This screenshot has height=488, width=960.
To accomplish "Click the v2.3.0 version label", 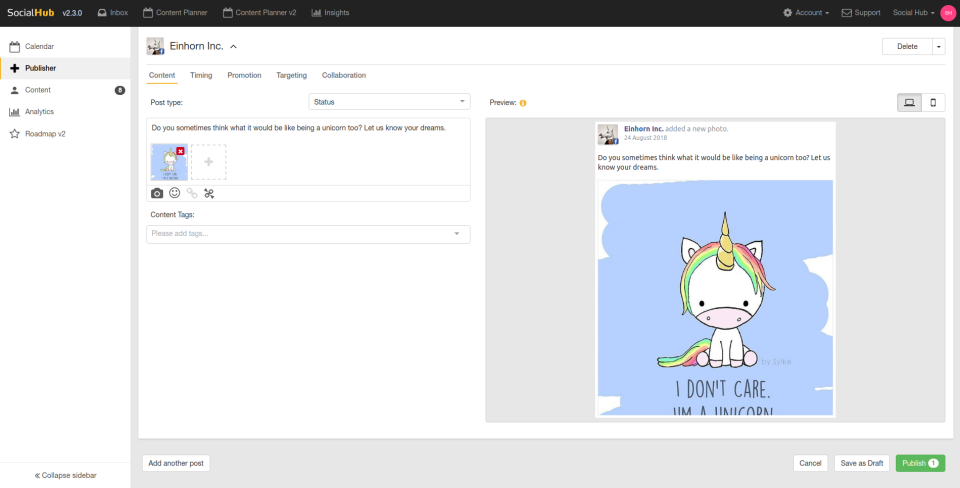I will (x=72, y=13).
